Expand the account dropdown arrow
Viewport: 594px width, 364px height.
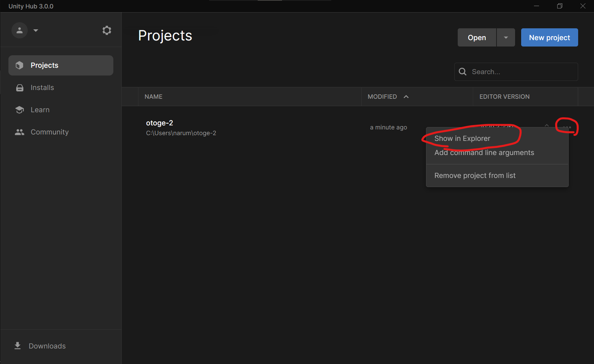36,30
